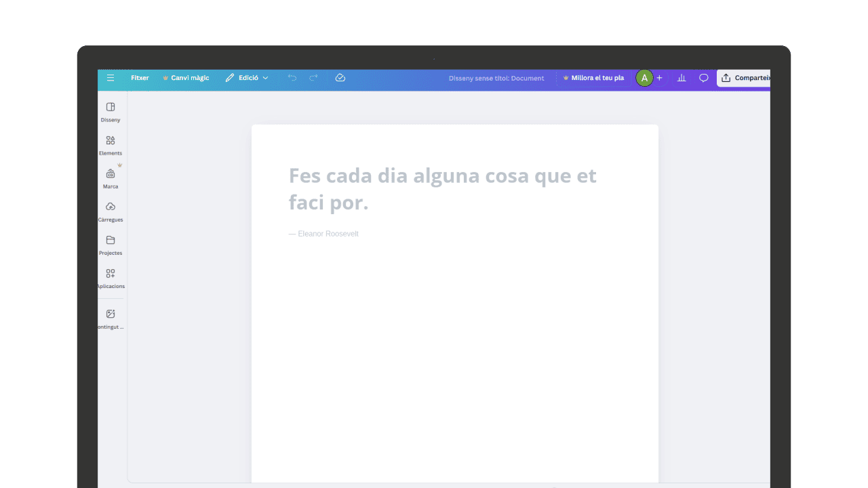Click the redo arrow icon
This screenshot has height=488, width=868.
[313, 78]
